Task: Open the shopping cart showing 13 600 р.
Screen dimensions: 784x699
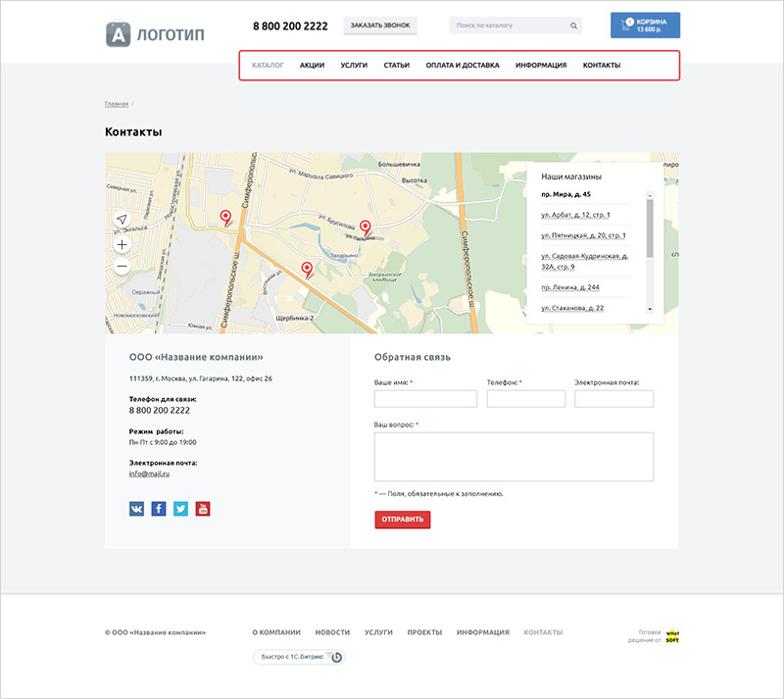Action: tap(645, 24)
